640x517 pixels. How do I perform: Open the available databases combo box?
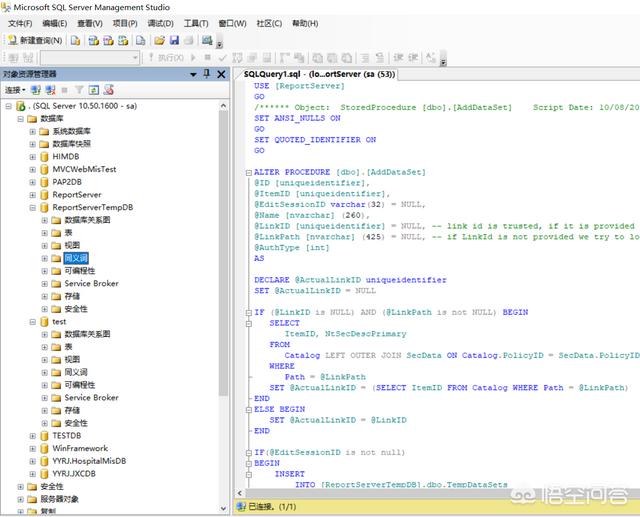click(90, 58)
